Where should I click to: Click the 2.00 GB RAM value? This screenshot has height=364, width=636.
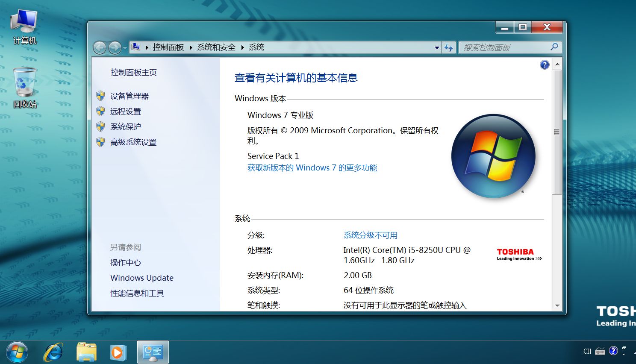coord(358,276)
